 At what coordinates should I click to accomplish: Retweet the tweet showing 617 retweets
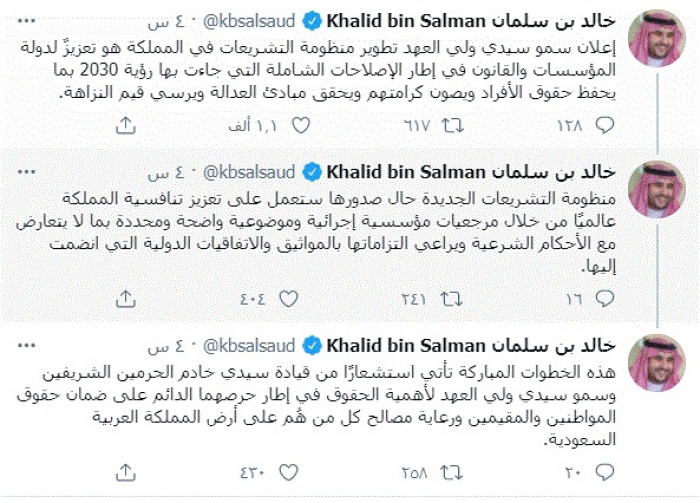(450, 124)
